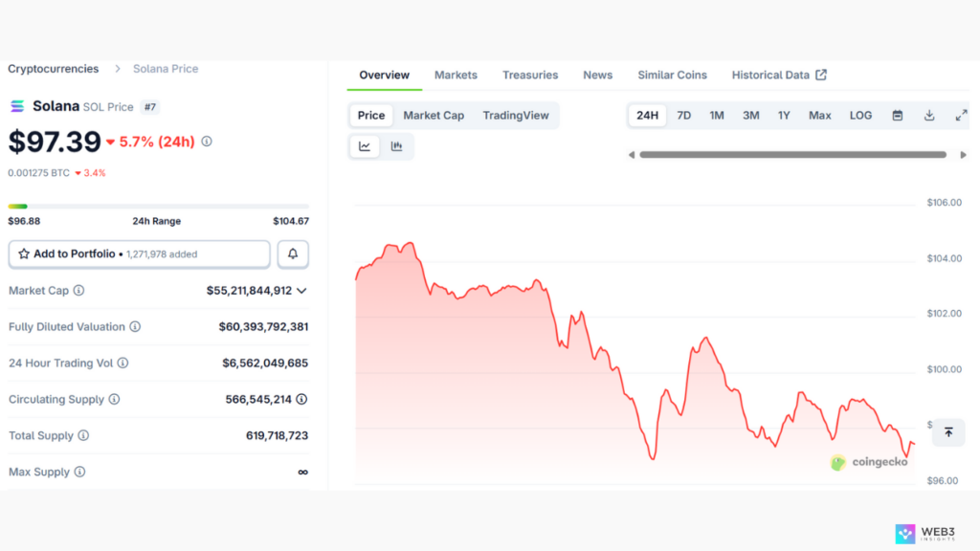Open the Markets tab
Image resolution: width=980 pixels, height=551 pixels.
click(x=456, y=75)
